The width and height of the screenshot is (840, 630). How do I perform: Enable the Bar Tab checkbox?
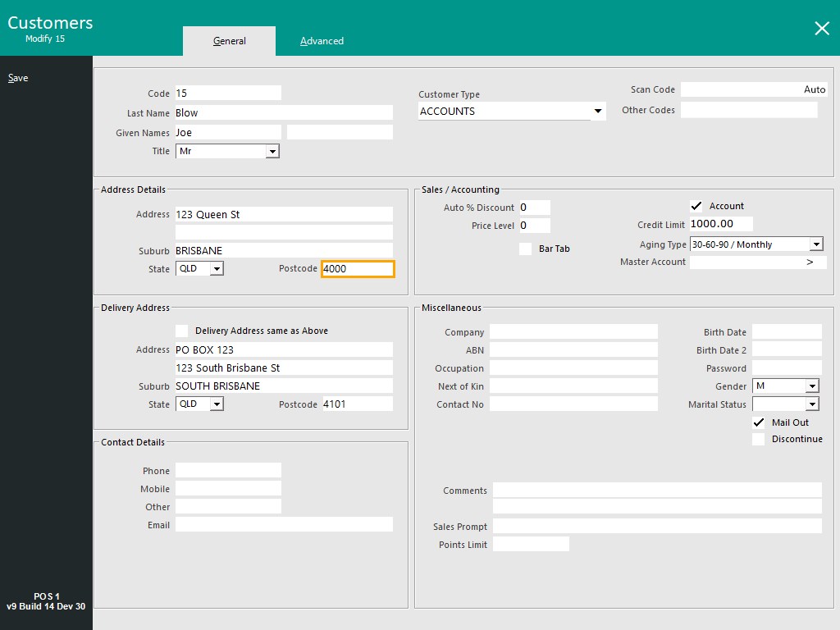(525, 249)
